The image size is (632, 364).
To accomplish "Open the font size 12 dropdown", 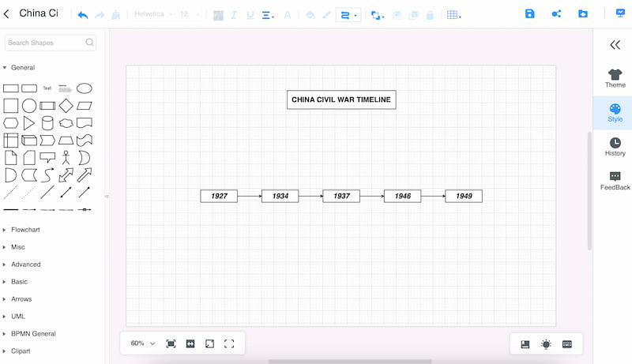I will click(190, 14).
